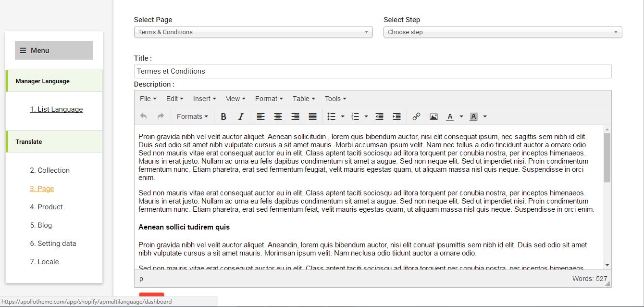Open the Select Page dropdown
Image resolution: width=644 pixels, height=307 pixels.
coord(253,32)
